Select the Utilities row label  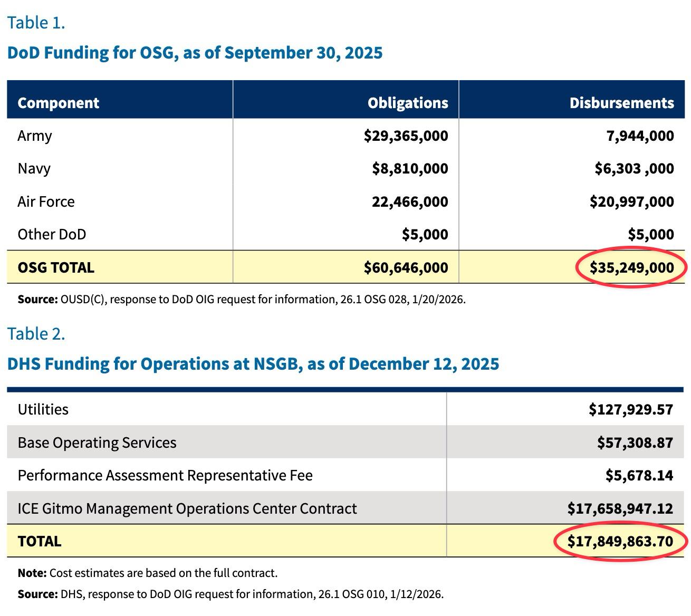pyautogui.click(x=43, y=409)
